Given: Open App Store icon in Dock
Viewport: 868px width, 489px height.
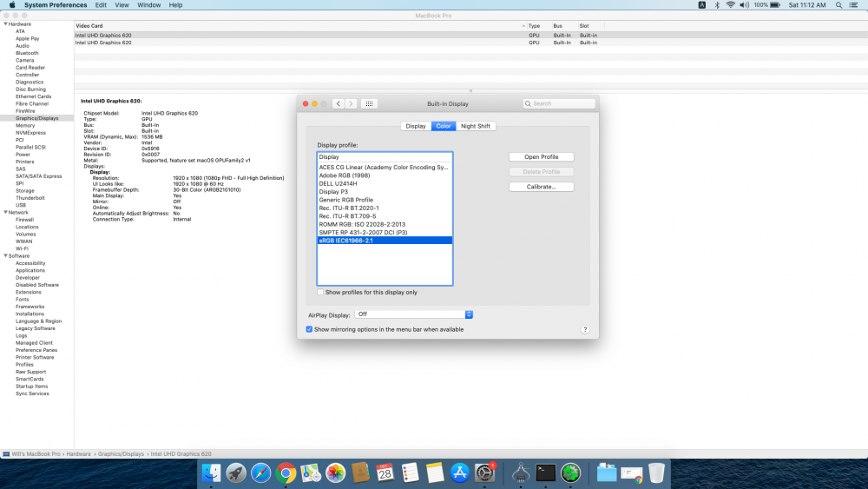Looking at the screenshot, I should (x=460, y=473).
